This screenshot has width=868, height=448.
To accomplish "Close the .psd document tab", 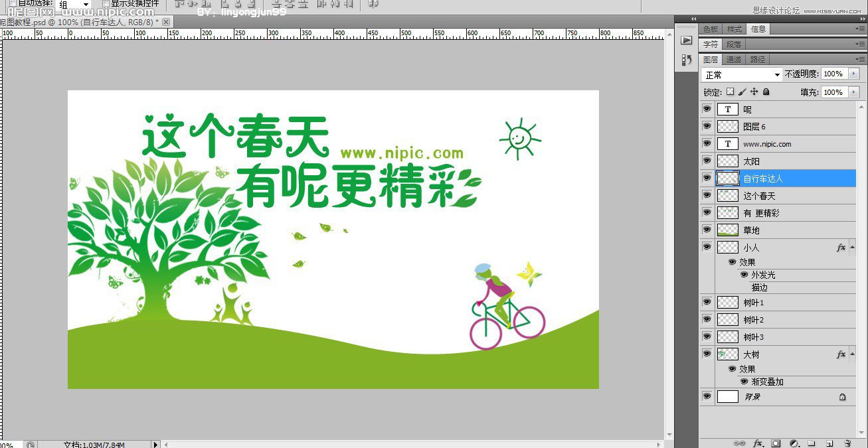I will (166, 22).
